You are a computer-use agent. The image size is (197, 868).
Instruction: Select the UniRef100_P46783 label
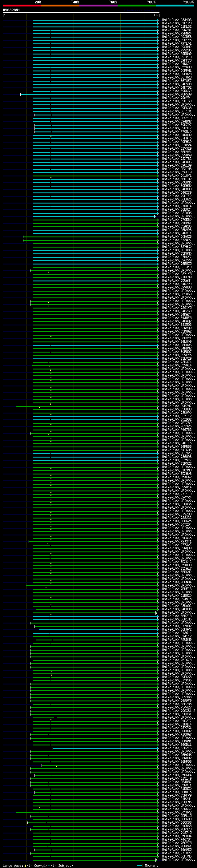coord(177,430)
